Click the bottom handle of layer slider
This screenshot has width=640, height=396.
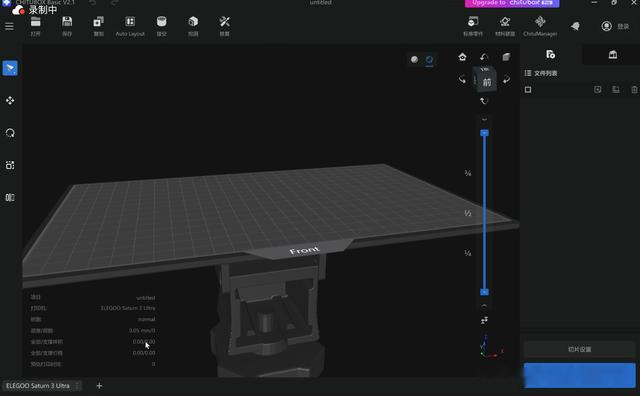[484, 292]
